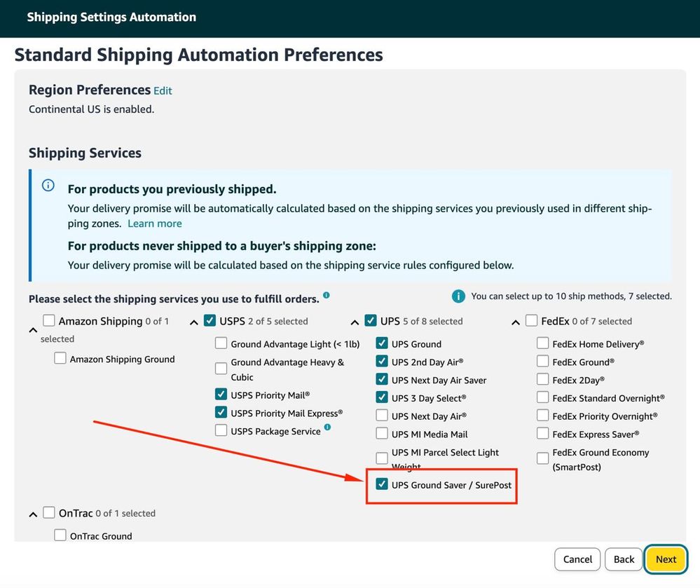Viewport: 700px width, 588px height.
Task: Click info icon next to 'fulfill orders' text
Action: (327, 296)
